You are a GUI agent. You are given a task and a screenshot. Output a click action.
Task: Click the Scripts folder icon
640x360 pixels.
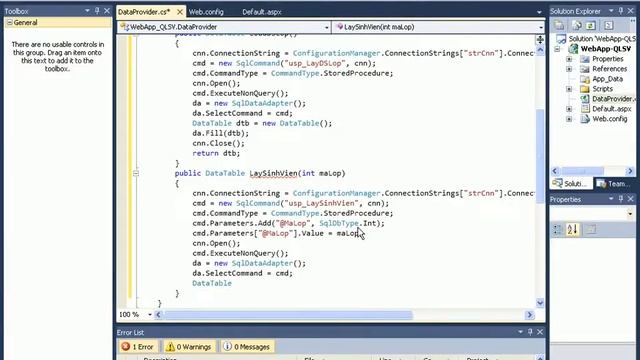(x=585, y=89)
